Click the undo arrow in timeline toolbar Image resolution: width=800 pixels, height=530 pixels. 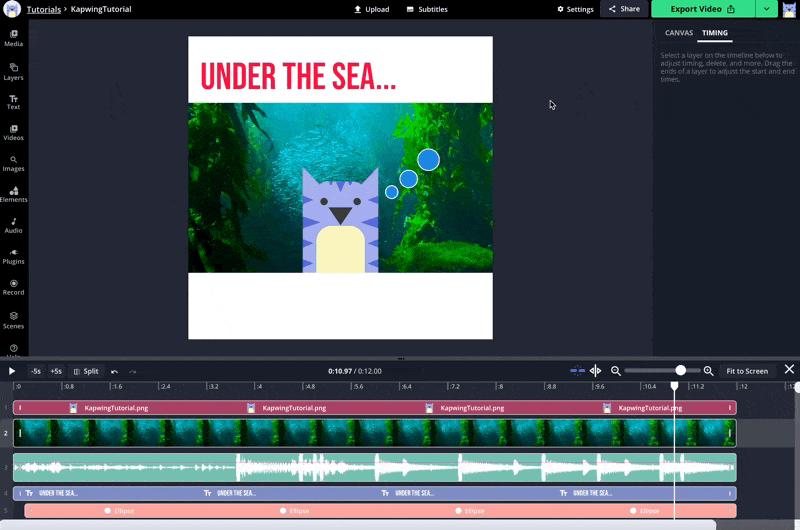coord(114,371)
